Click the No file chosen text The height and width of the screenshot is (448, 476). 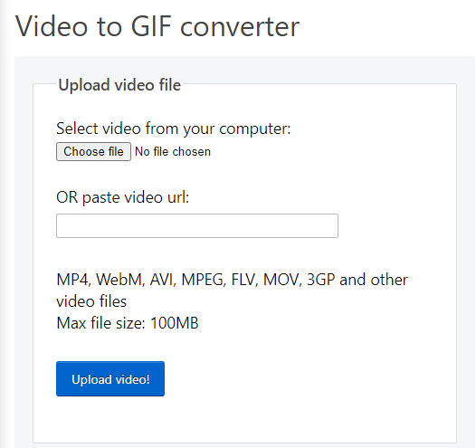[173, 151]
